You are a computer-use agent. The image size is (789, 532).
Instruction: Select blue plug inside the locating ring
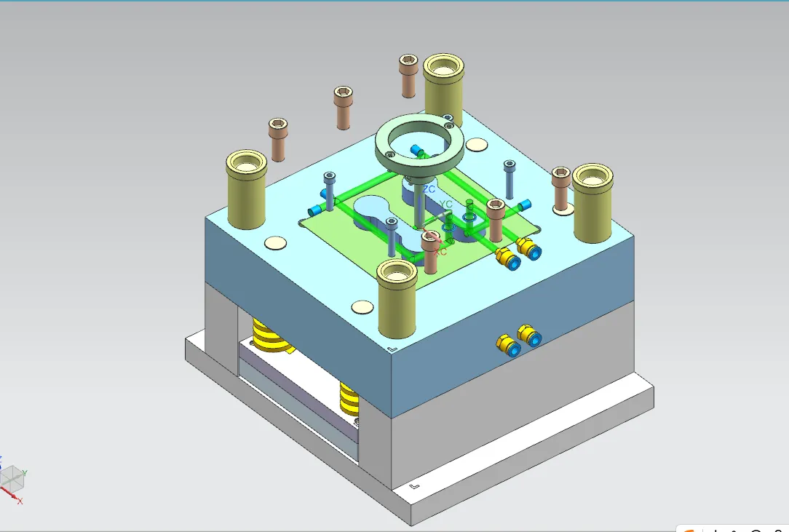pos(416,150)
